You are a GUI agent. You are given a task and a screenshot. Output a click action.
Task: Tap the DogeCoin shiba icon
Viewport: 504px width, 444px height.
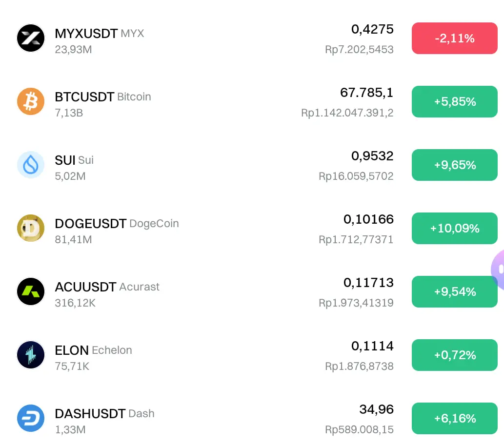coord(31,228)
